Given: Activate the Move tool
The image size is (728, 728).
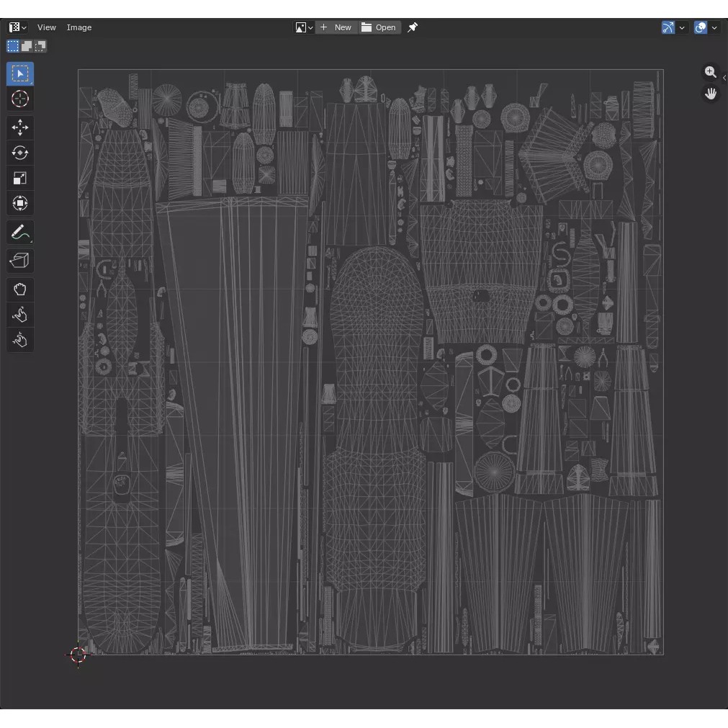Looking at the screenshot, I should pos(20,127).
